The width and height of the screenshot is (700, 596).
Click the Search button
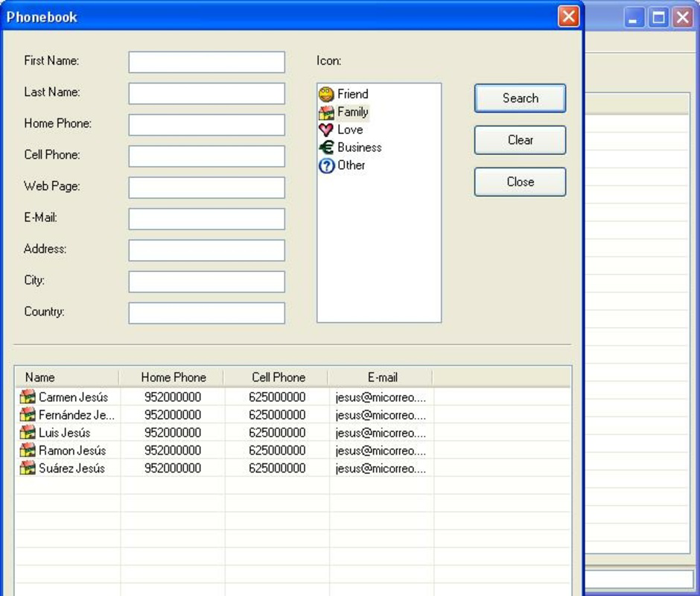pyautogui.click(x=520, y=98)
